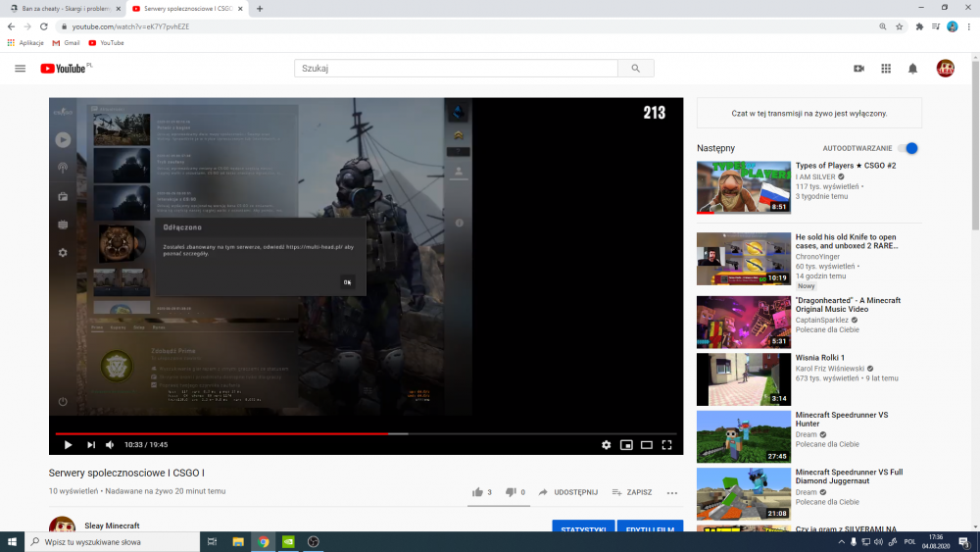
Task: Open video player settings gear
Action: pyautogui.click(x=606, y=445)
